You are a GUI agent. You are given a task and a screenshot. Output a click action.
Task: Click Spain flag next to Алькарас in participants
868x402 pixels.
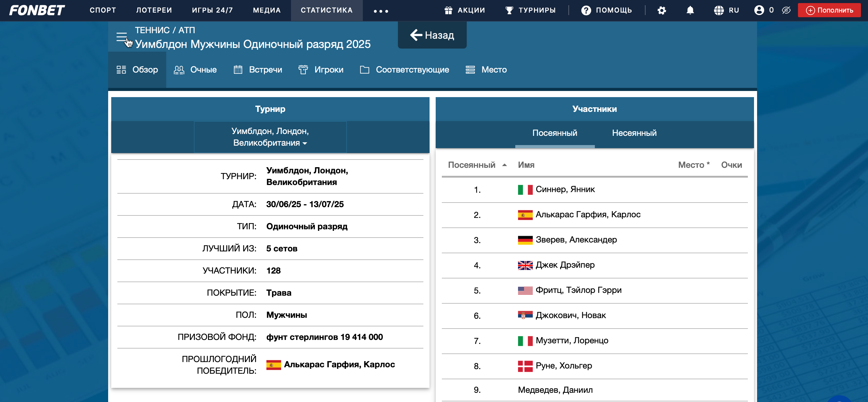coord(525,215)
